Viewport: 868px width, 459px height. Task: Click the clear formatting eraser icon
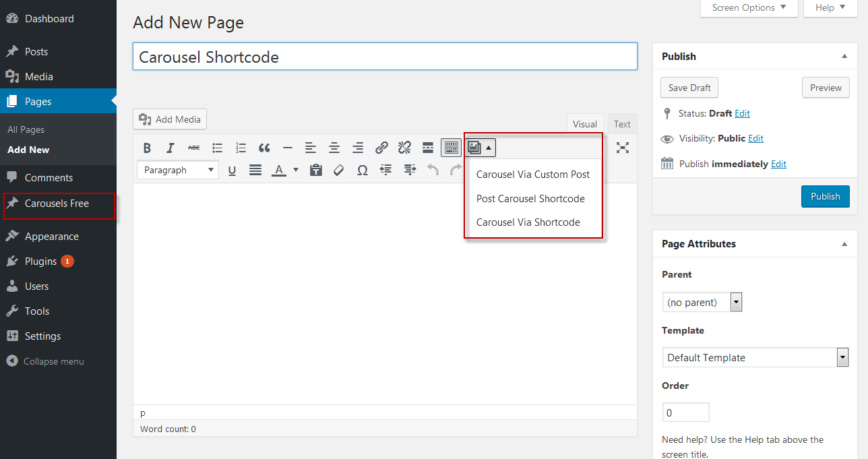[x=339, y=170]
